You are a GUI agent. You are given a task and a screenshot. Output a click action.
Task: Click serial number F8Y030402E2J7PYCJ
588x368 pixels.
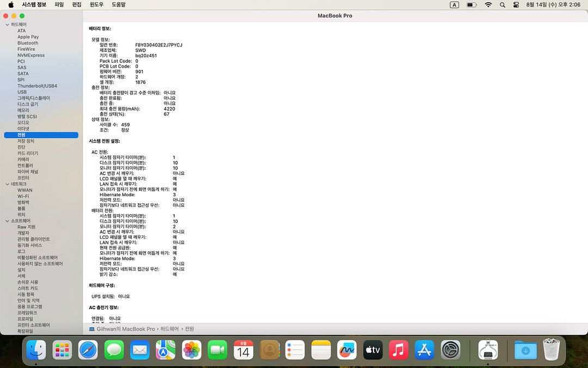tap(158, 45)
